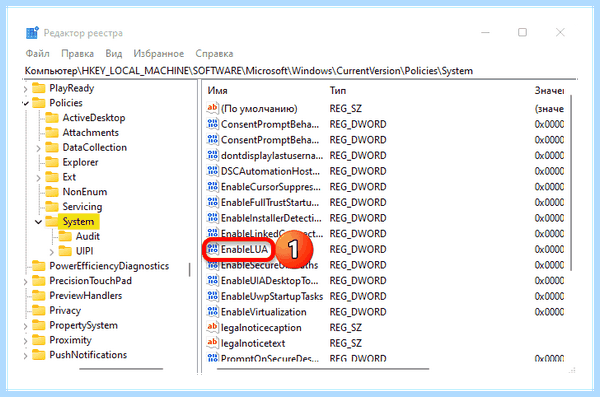Sort by the Значение column header
The image size is (600, 397).
click(549, 91)
